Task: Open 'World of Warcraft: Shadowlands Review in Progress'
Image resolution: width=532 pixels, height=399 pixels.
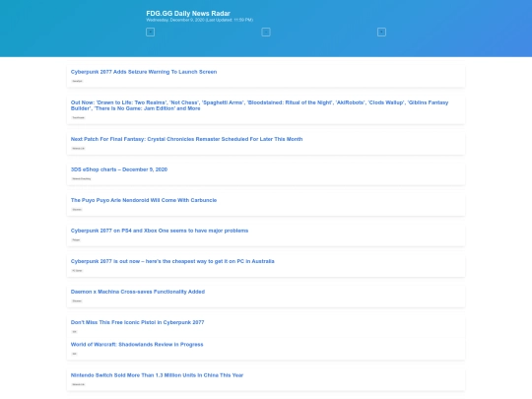Action: (137, 345)
